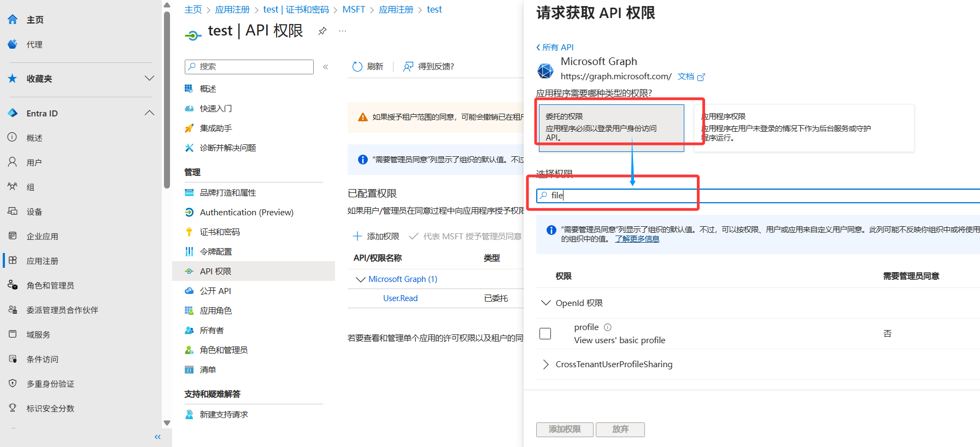Open the external 文档 link icon
980x447 pixels.
coord(701,77)
